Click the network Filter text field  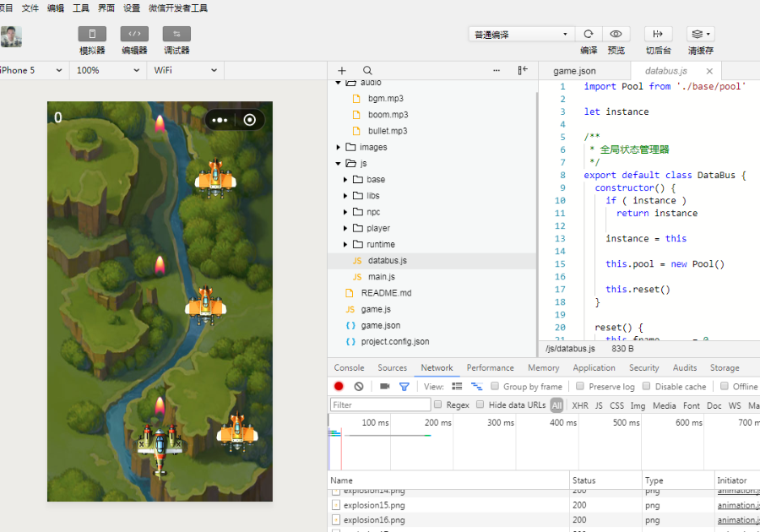coord(380,405)
